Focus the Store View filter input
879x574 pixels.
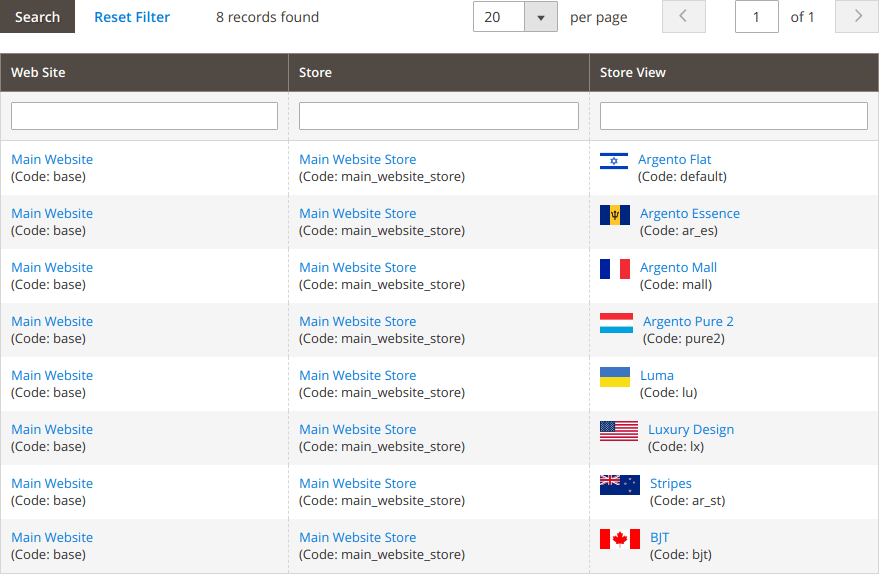pos(733,116)
